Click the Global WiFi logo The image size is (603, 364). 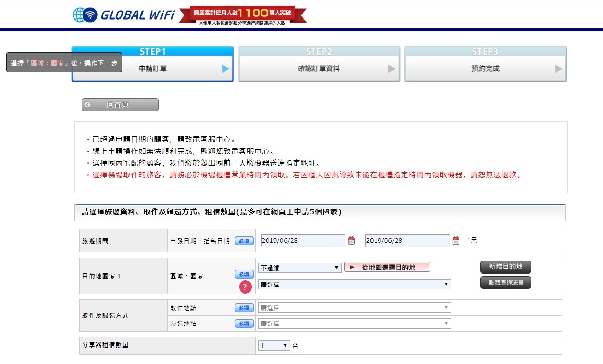(x=123, y=15)
